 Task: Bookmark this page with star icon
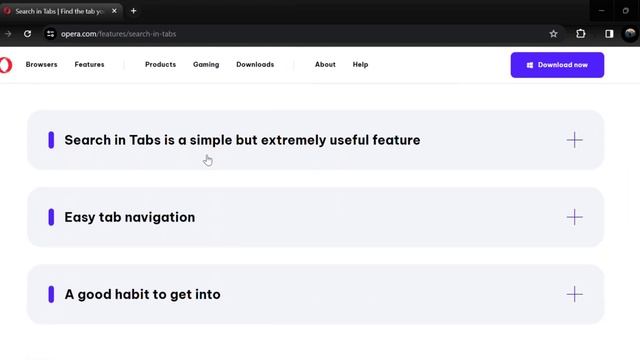[x=553, y=34]
